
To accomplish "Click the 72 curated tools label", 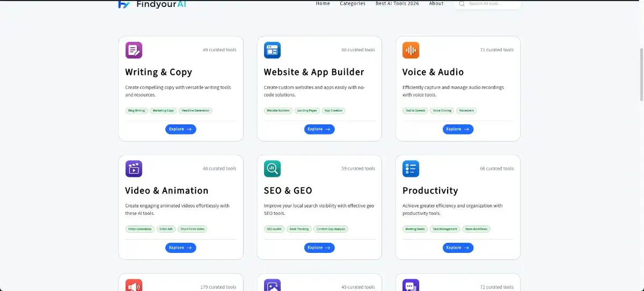I will click(x=497, y=287).
